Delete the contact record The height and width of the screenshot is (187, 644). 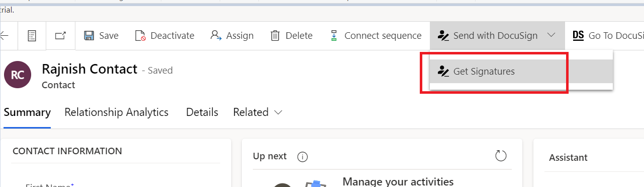pos(292,36)
